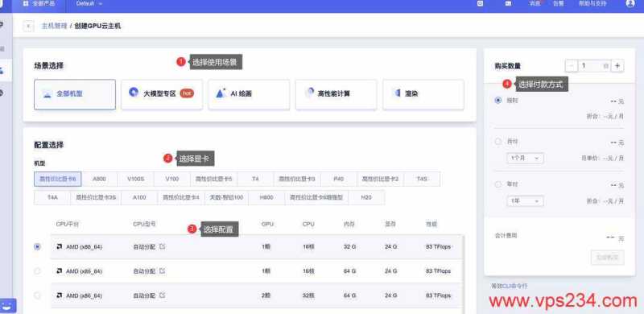Click the CPU型号 column header
This screenshot has width=644, height=314.
pos(145,225)
